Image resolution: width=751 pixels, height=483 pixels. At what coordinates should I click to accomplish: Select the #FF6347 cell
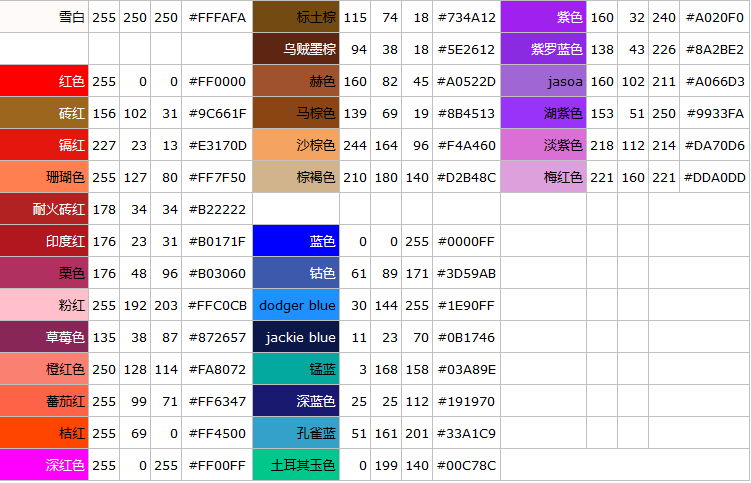(x=217, y=402)
